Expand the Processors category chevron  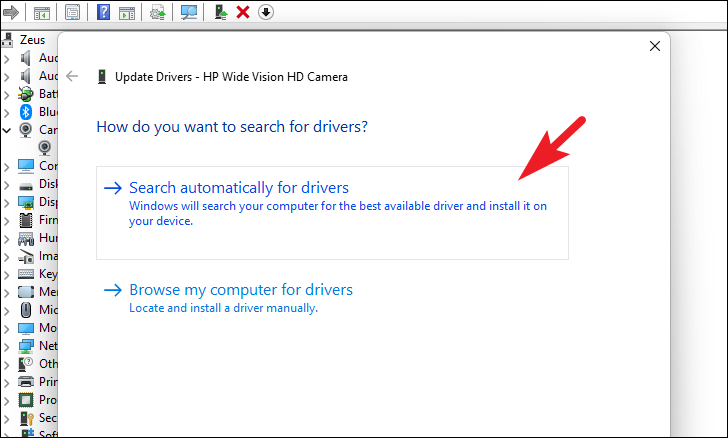(x=6, y=400)
